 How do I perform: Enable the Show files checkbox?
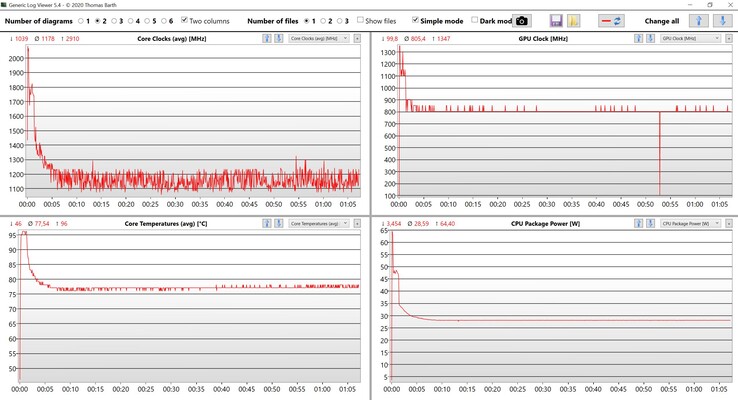pyautogui.click(x=361, y=20)
